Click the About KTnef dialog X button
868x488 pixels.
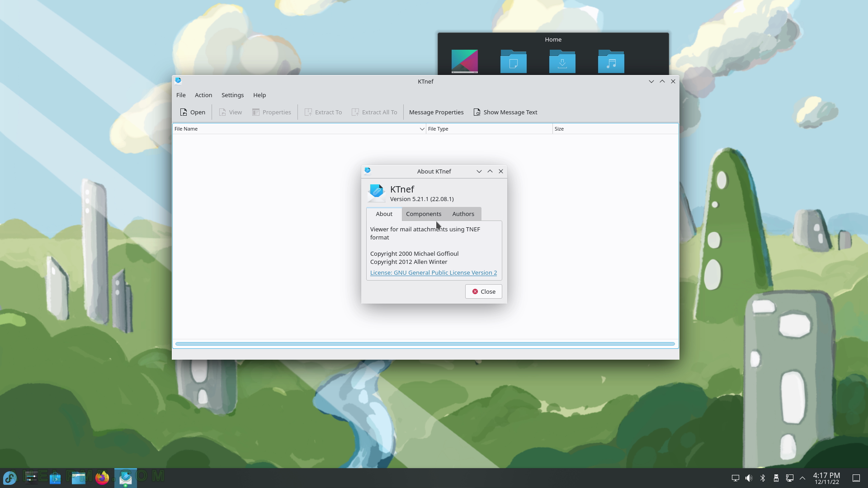501,171
